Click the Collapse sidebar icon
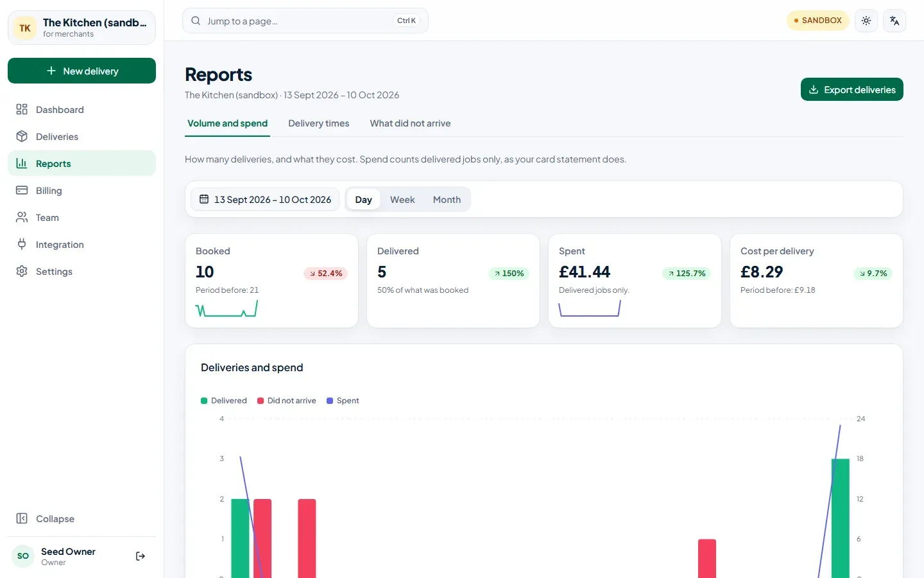Screen dimensions: 924x578 point(22,518)
